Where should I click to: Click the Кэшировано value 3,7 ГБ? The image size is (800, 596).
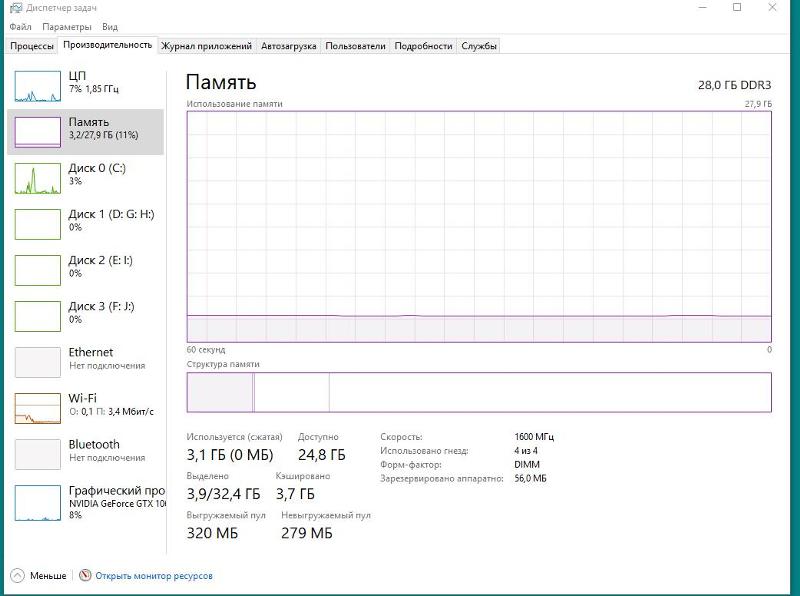295,494
